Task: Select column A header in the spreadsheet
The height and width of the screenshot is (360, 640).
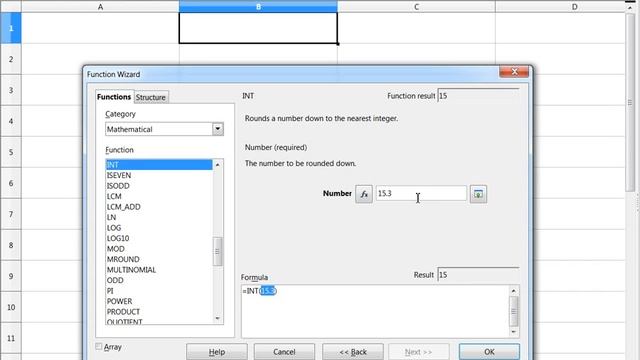Action: tap(100, 7)
